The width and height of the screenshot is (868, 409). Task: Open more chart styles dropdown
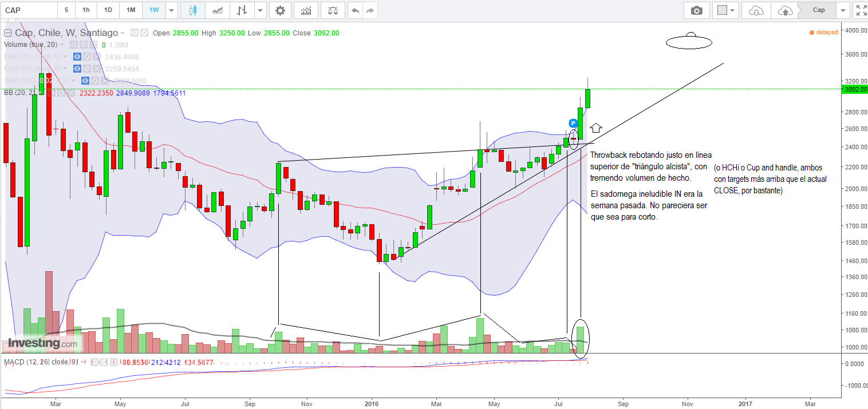pyautogui.click(x=261, y=10)
